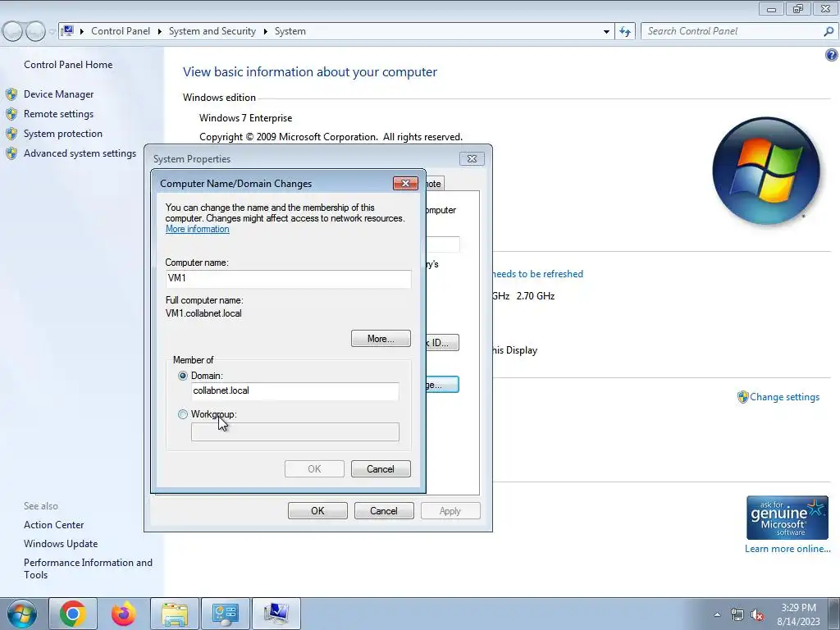Launch Firefox from the taskbar

(124, 614)
